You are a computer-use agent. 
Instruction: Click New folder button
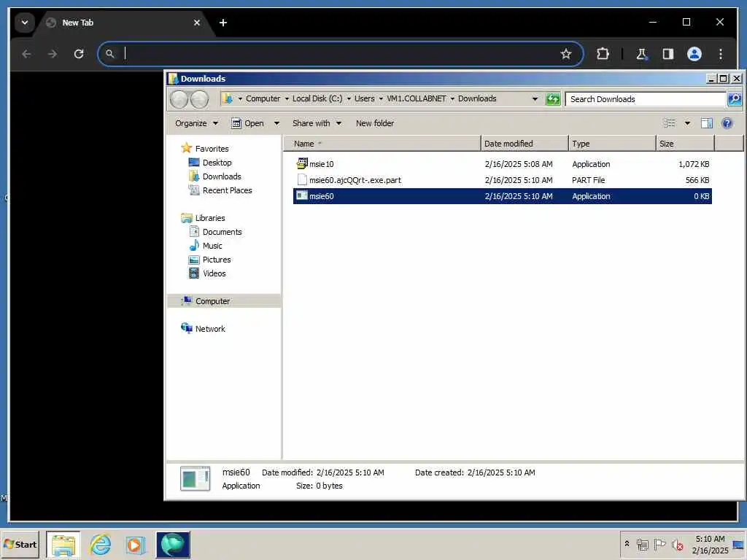click(x=375, y=123)
